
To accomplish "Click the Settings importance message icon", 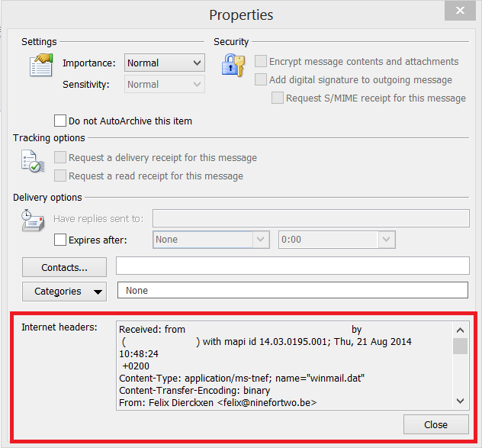I will point(41,65).
